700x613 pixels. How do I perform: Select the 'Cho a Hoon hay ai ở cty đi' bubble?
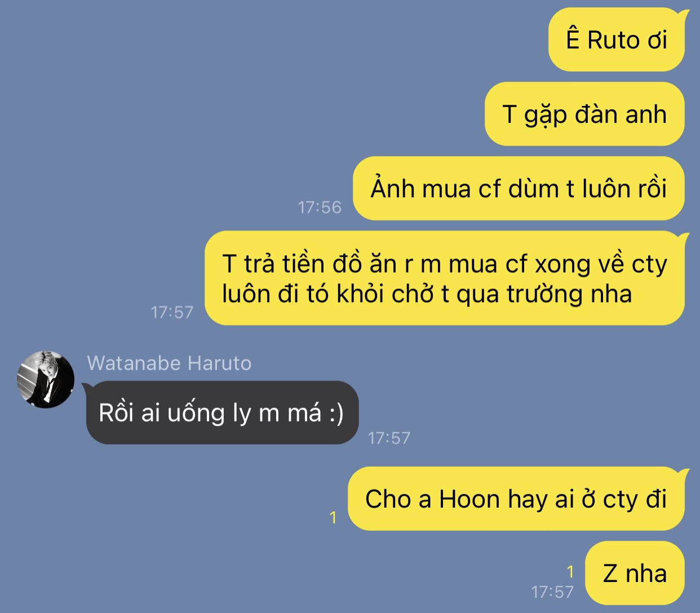tap(516, 499)
